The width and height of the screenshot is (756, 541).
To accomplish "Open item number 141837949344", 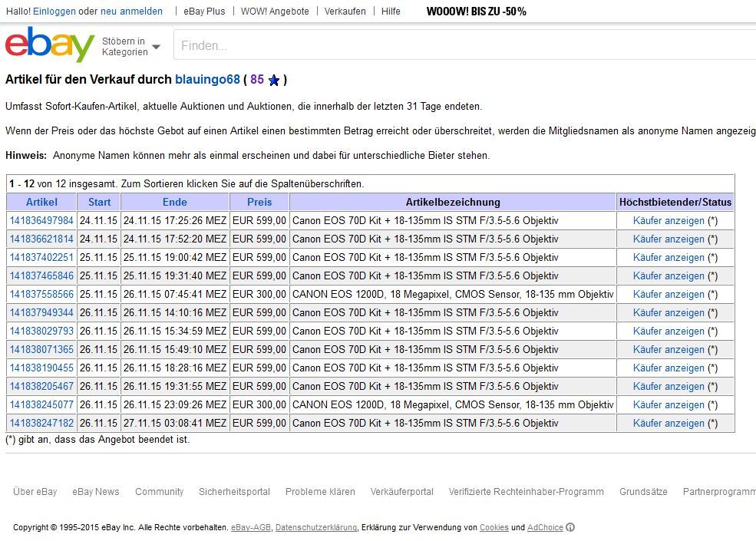I will pyautogui.click(x=41, y=312).
